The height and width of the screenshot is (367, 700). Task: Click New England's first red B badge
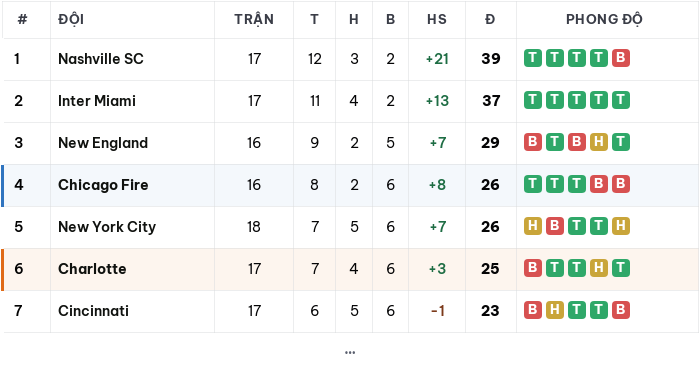533,142
